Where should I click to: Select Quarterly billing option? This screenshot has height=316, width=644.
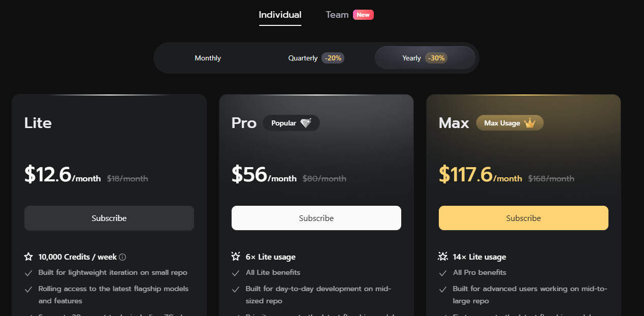(316, 58)
